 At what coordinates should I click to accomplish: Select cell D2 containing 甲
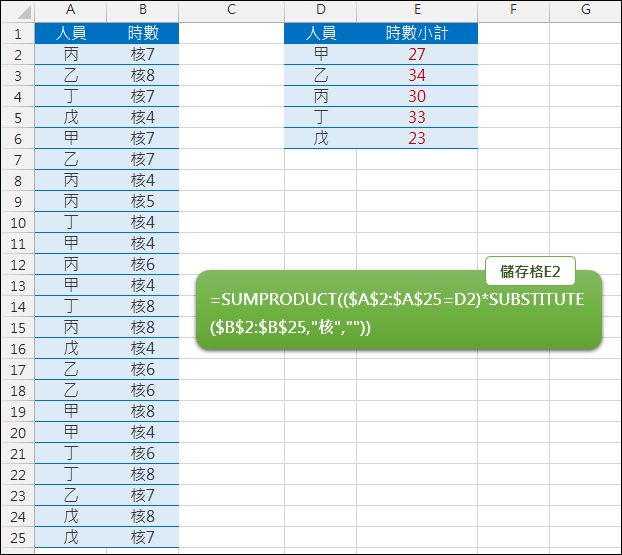tap(321, 54)
